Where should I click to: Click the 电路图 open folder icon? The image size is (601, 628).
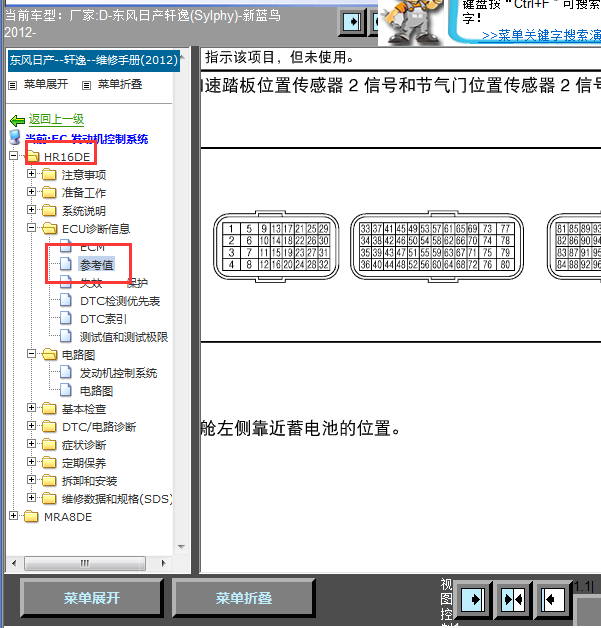[x=50, y=354]
